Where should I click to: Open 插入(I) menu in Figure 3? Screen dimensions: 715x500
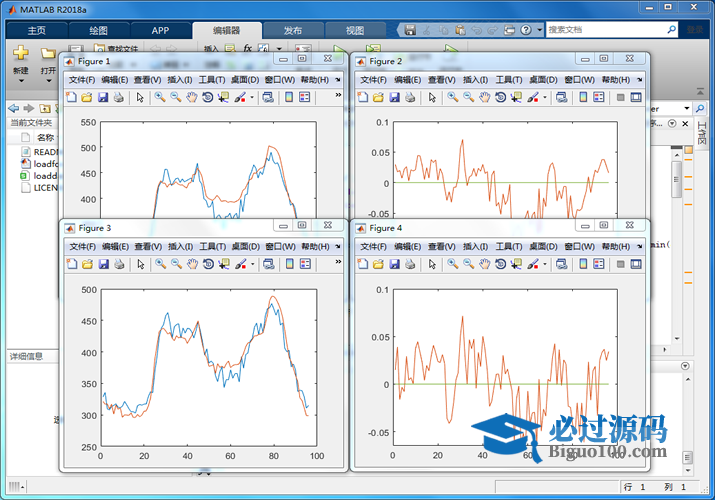180,247
